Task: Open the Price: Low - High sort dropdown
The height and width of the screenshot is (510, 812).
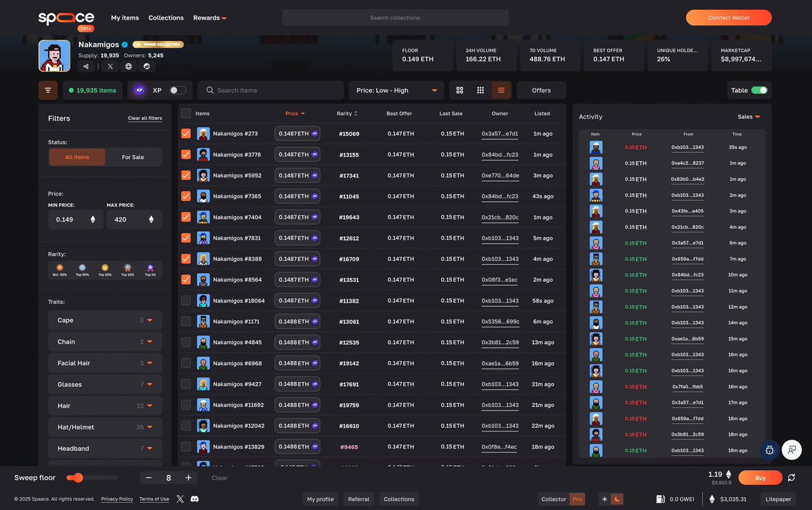Action: coord(396,89)
